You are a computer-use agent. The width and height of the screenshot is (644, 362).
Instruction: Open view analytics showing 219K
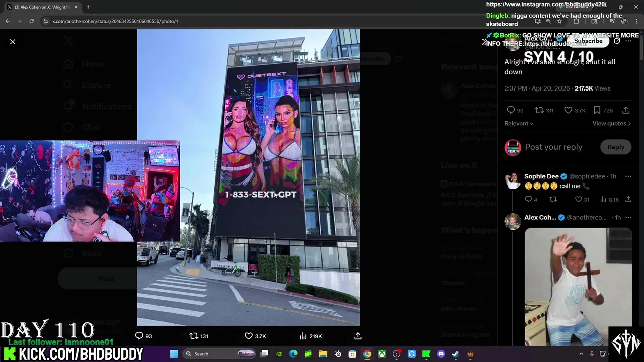coord(311,336)
